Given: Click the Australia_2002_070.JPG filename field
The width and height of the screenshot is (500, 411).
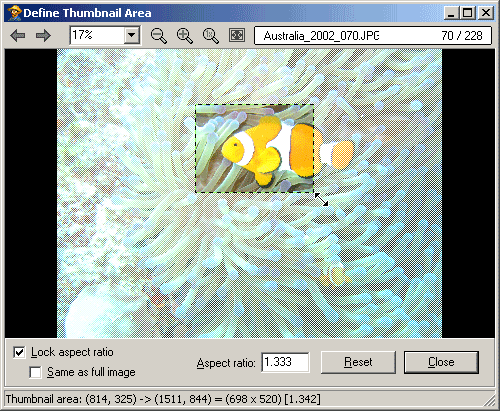Looking at the screenshot, I should tap(373, 35).
